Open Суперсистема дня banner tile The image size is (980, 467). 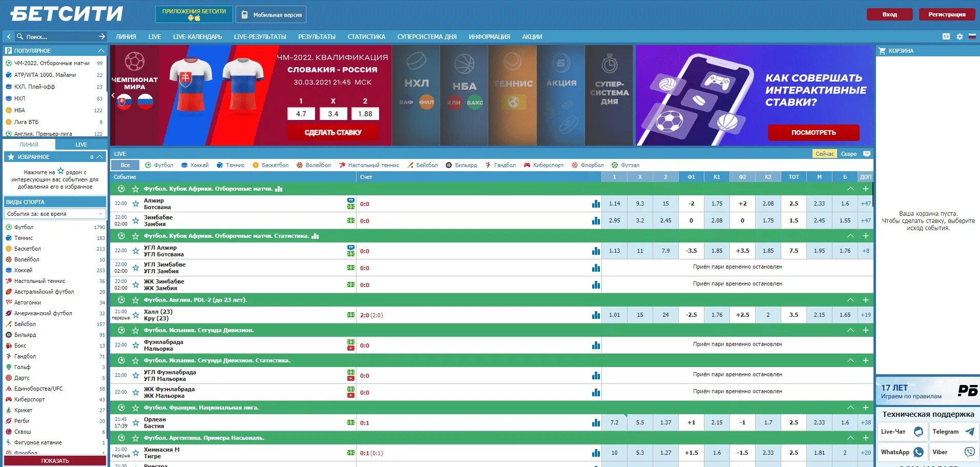coord(609,95)
